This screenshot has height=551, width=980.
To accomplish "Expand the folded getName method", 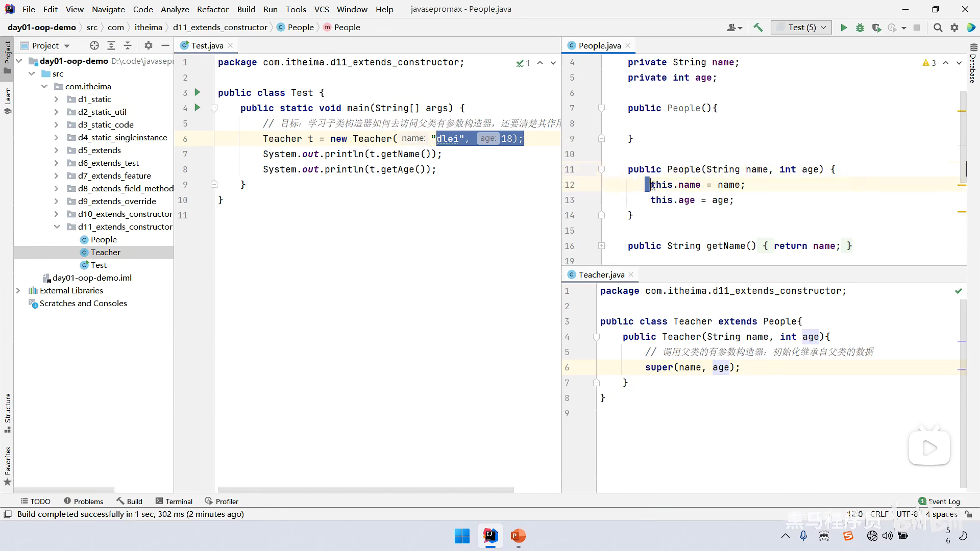I will click(601, 246).
